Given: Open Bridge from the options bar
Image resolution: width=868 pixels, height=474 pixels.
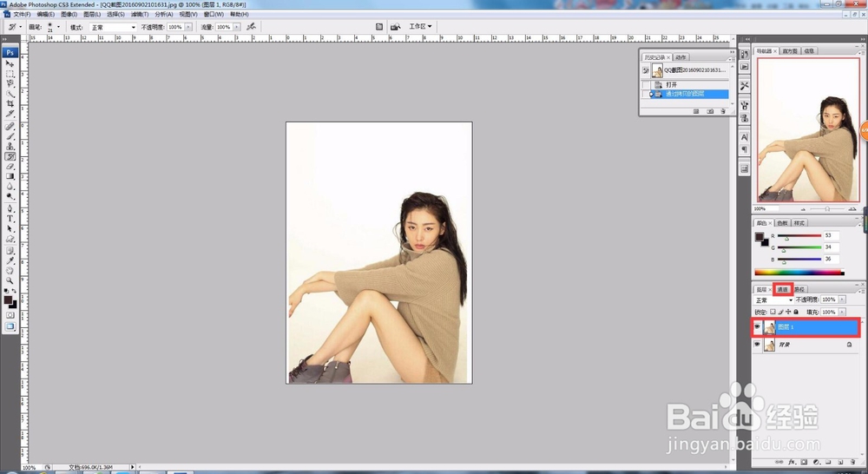Looking at the screenshot, I should [395, 27].
